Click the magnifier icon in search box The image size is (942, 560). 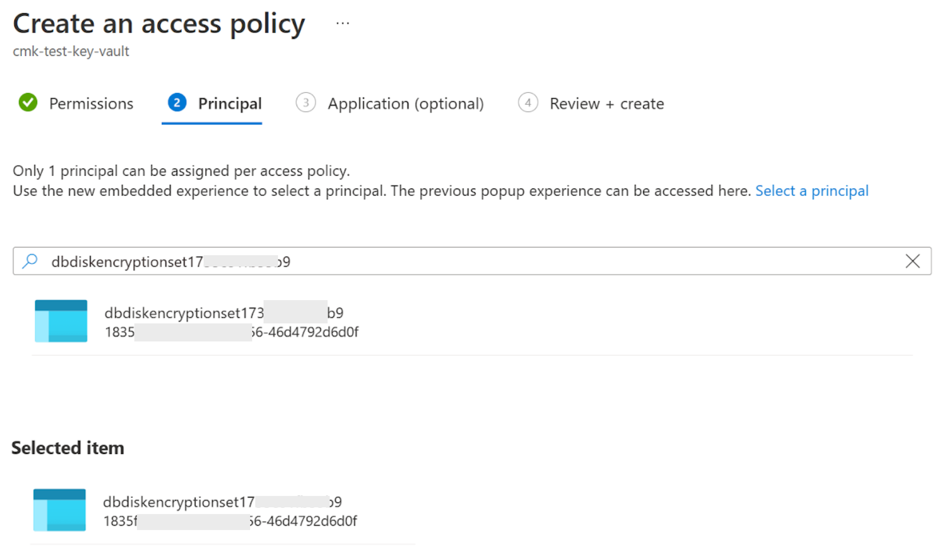pyautogui.click(x=30, y=261)
